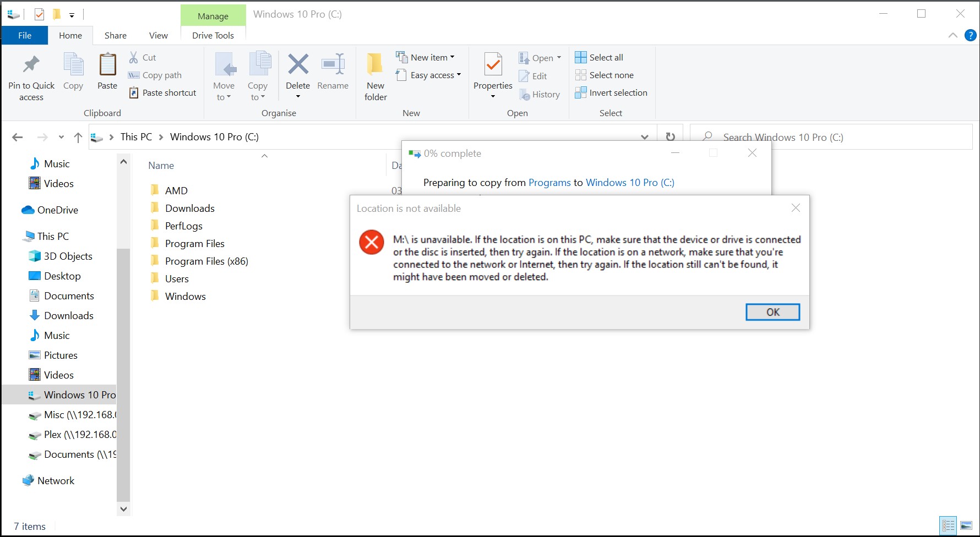980x537 pixels.
Task: Open Desktop in navigation pane
Action: (62, 276)
